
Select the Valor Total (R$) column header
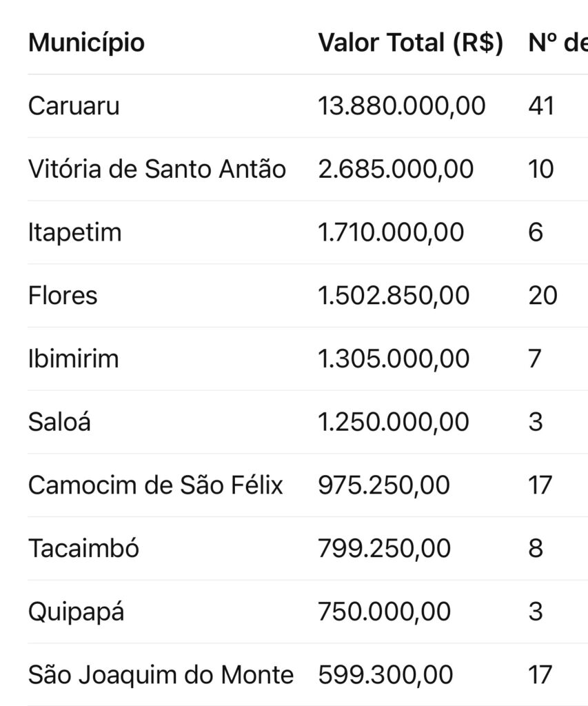pyautogui.click(x=411, y=43)
